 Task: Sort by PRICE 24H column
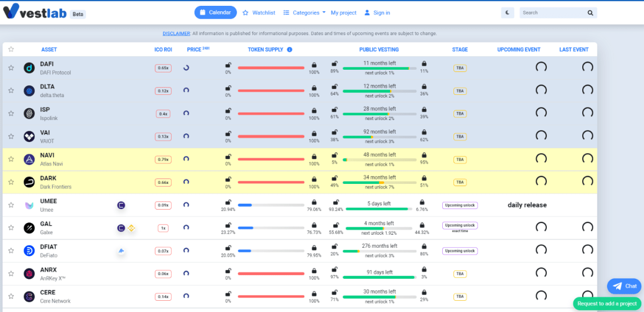tap(198, 49)
